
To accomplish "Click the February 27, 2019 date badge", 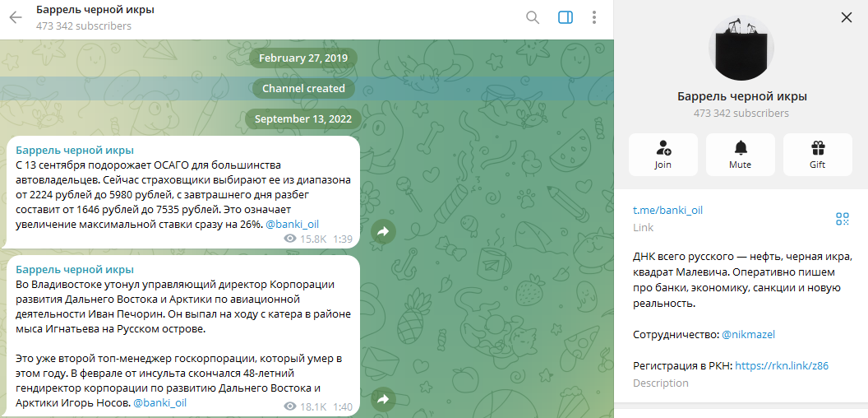I will coord(302,58).
